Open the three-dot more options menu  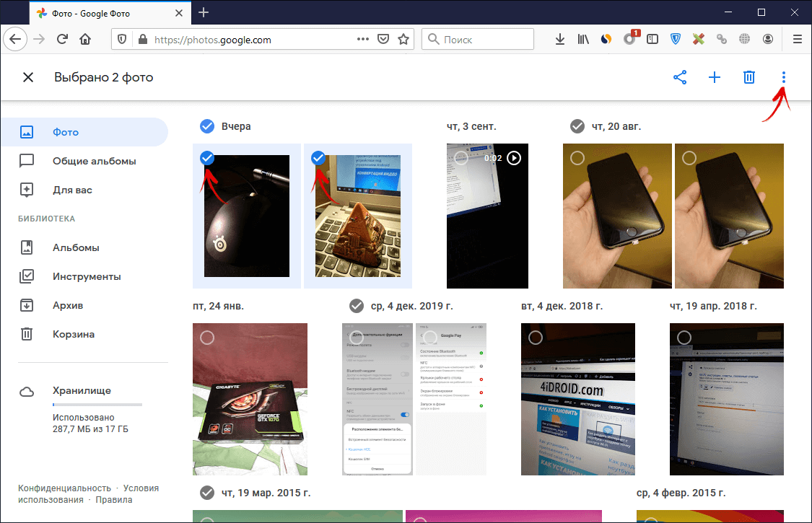[784, 78]
